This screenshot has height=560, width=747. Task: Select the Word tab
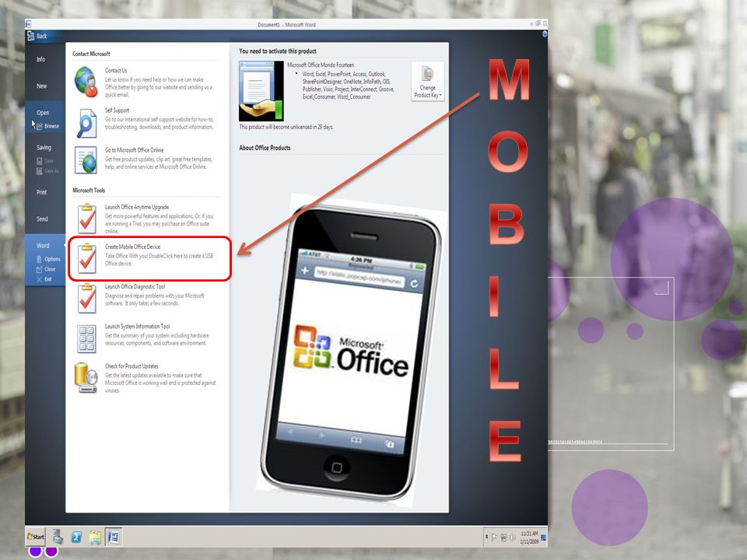tap(43, 246)
